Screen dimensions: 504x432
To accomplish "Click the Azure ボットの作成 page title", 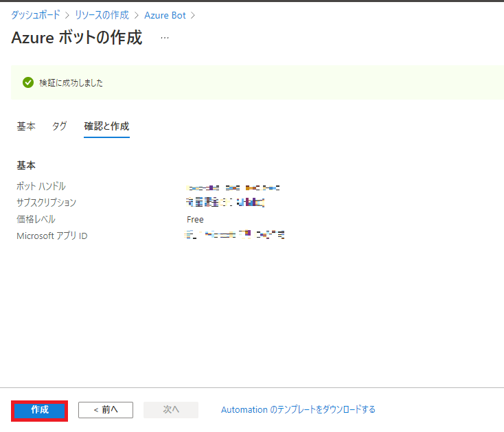I will [x=77, y=38].
